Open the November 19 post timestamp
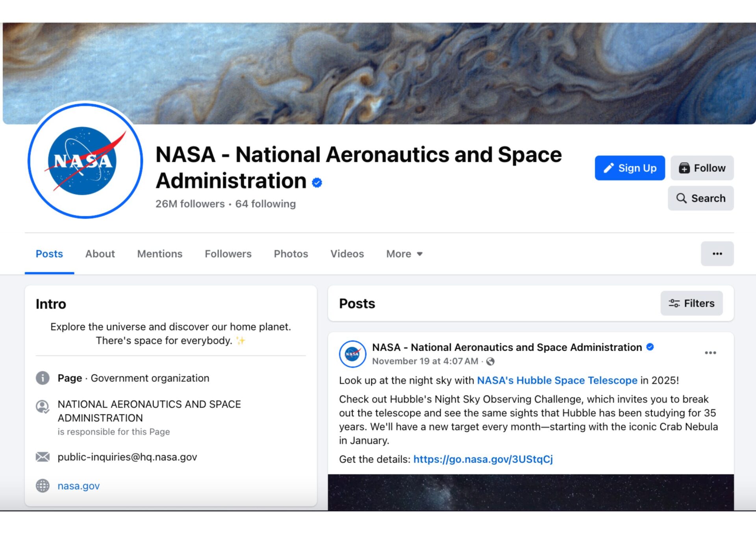The height and width of the screenshot is (533, 756). (425, 361)
